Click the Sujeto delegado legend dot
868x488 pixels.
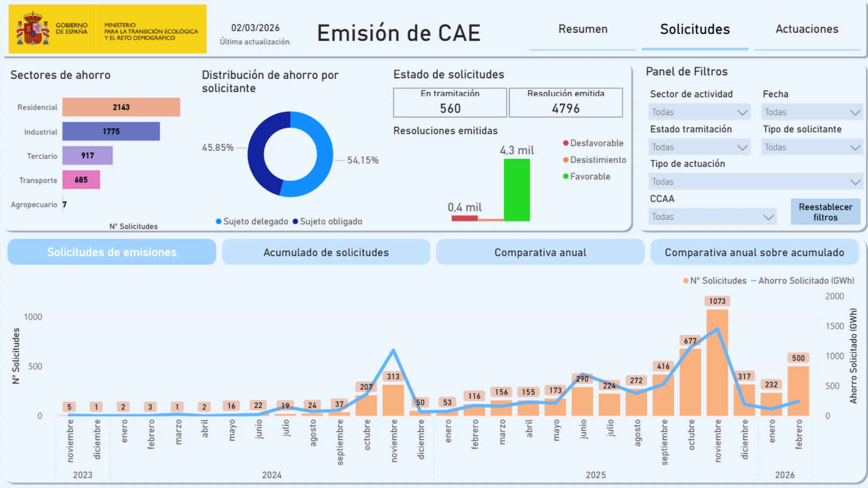point(219,222)
